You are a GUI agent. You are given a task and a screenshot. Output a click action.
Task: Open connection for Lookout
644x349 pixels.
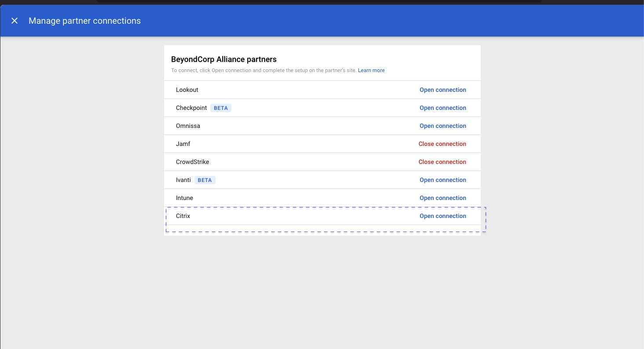point(443,90)
